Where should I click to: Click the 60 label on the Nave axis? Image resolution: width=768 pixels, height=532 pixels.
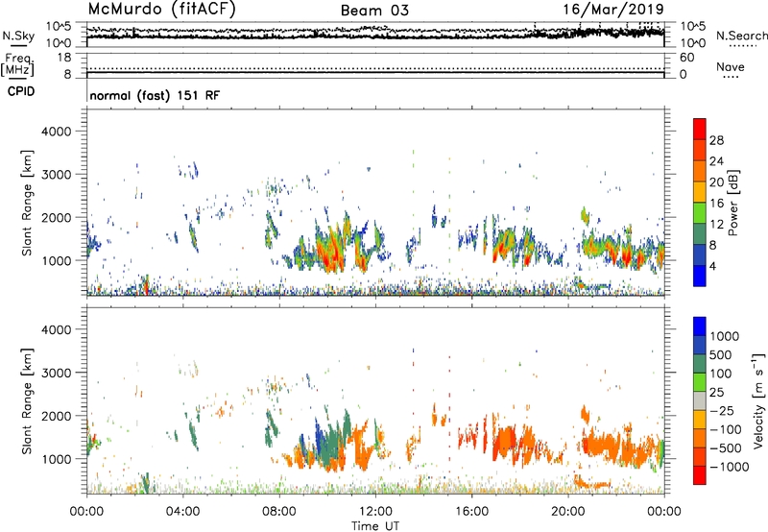coord(686,58)
